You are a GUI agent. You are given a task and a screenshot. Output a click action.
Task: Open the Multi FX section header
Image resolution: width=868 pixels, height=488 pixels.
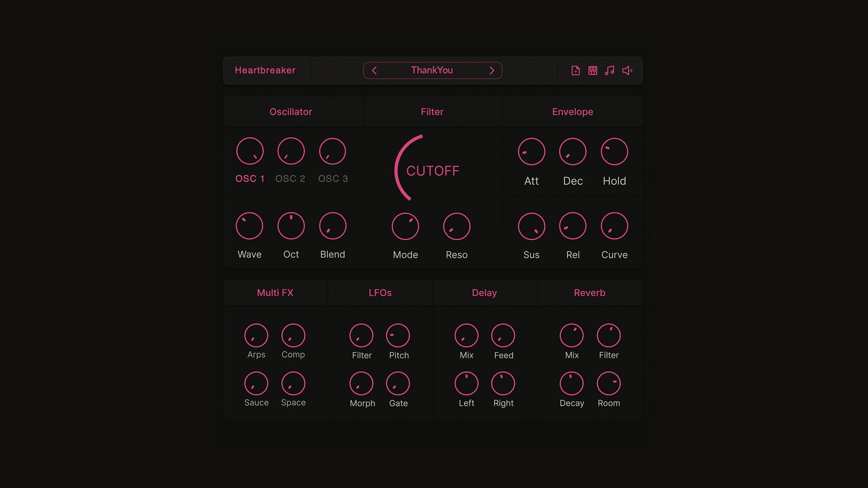(x=275, y=293)
